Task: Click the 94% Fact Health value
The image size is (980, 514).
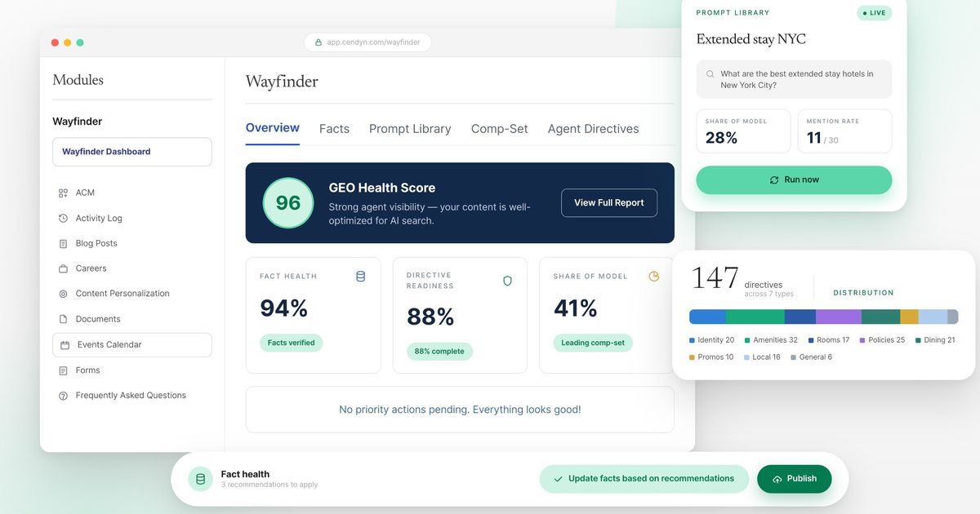Action: (x=284, y=308)
